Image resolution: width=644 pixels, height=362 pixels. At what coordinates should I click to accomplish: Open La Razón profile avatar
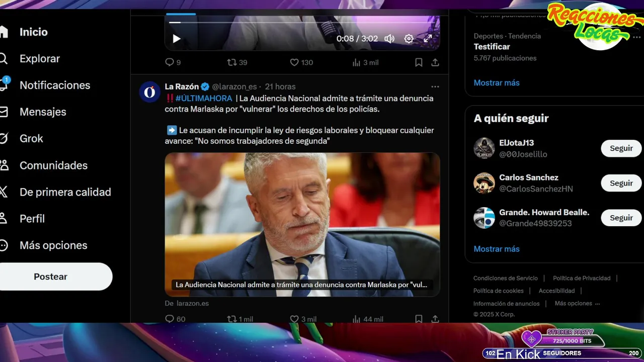coord(149,92)
